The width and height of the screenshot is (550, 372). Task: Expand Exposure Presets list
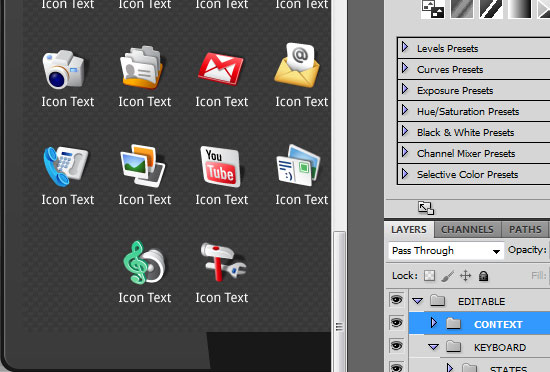click(405, 89)
